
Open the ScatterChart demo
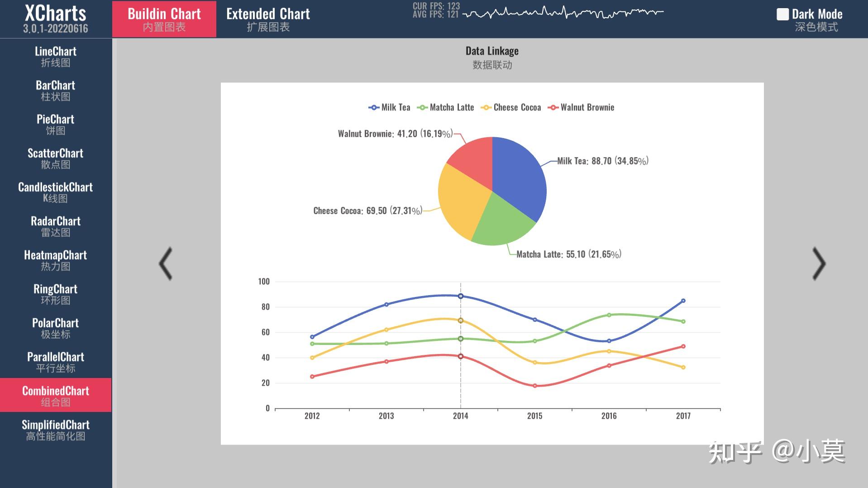[x=55, y=158]
